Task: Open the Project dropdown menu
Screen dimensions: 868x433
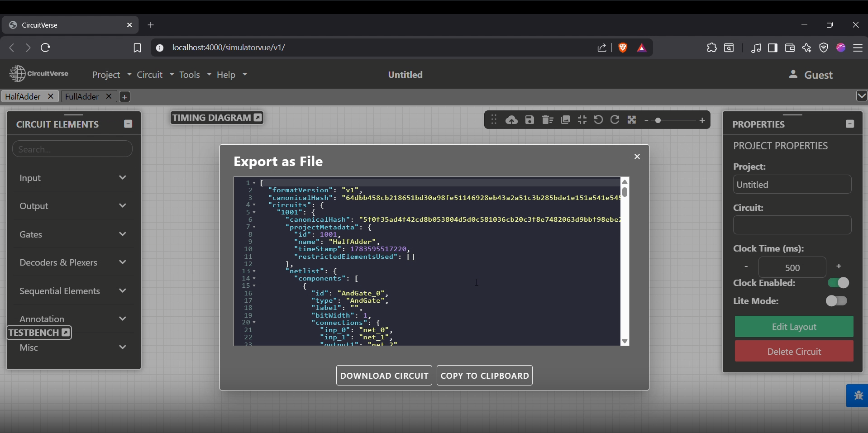Action: coord(112,75)
